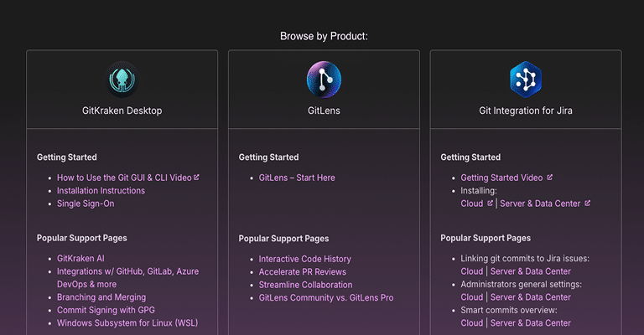Open Commit Signing with GPG page

coord(106,310)
